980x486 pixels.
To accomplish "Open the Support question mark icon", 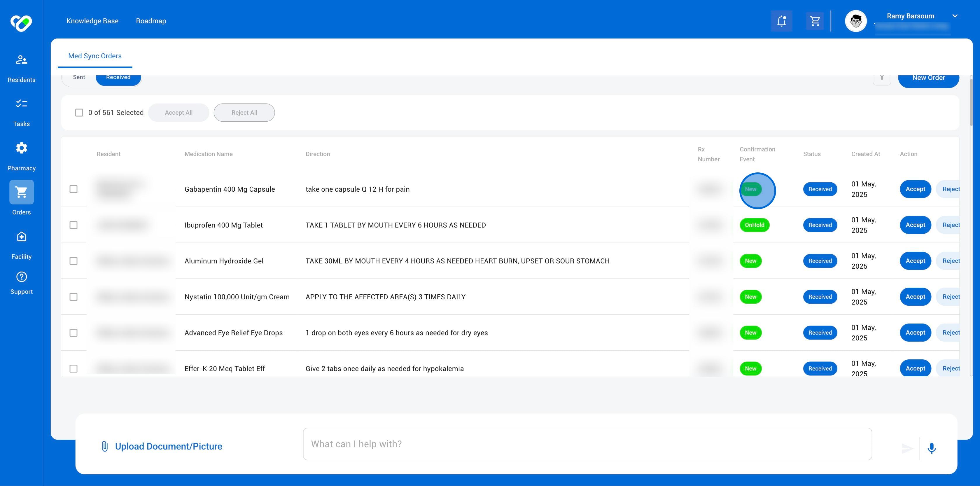I will (x=21, y=277).
